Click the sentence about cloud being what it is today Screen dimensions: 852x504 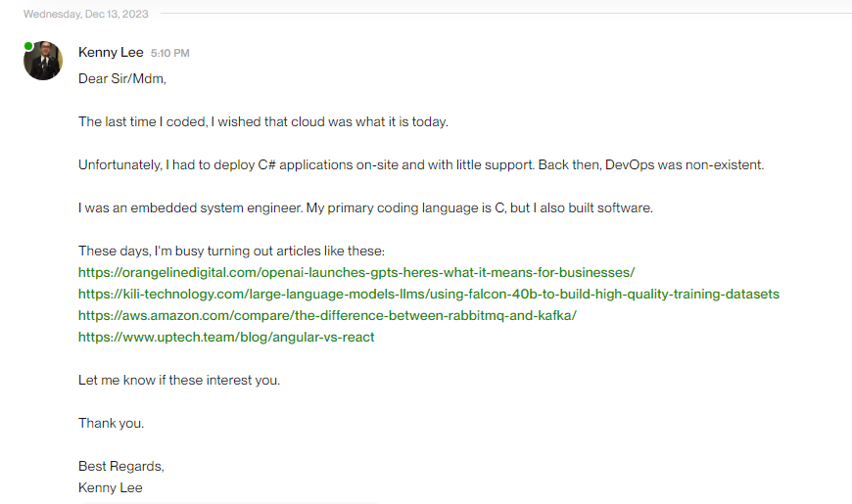click(x=263, y=121)
